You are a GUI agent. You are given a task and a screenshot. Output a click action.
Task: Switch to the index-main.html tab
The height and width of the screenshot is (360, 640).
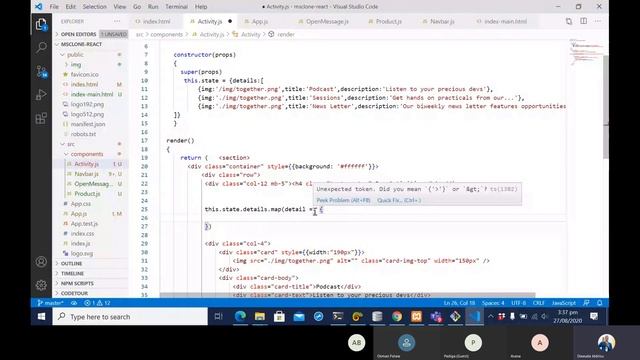click(x=505, y=21)
